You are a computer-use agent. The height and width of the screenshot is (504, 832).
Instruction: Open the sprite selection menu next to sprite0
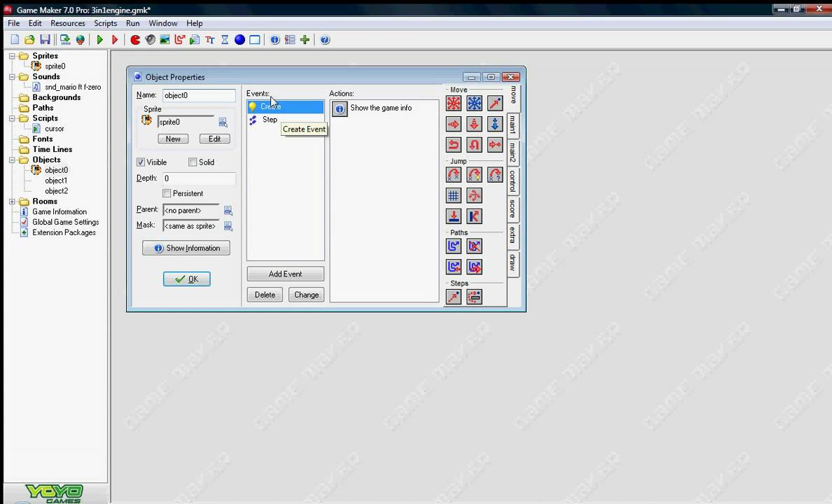[x=223, y=122]
